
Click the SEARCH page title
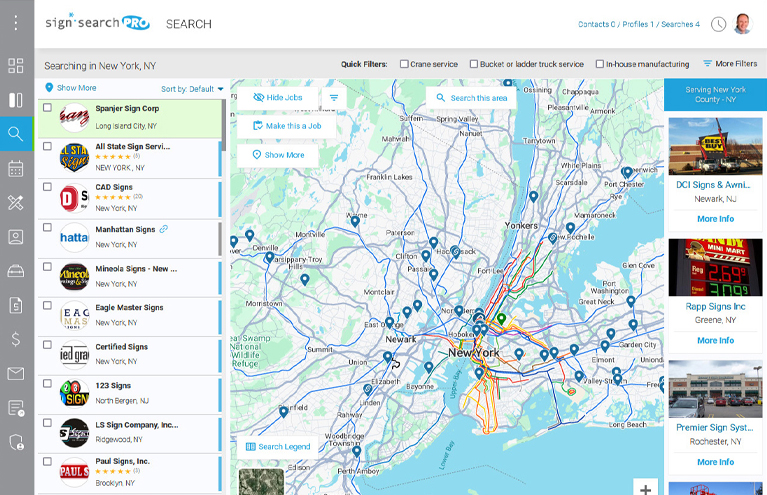point(189,24)
